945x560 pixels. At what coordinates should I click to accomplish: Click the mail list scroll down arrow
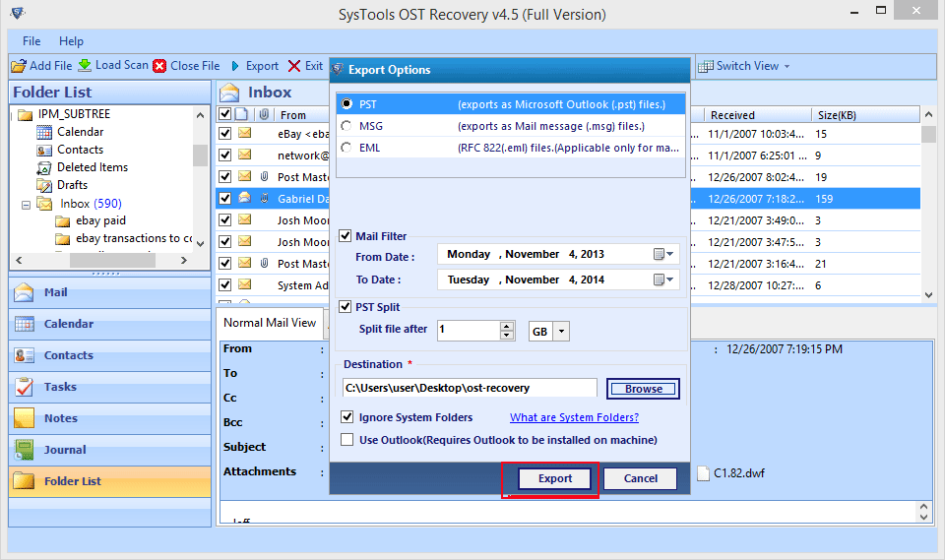click(928, 295)
